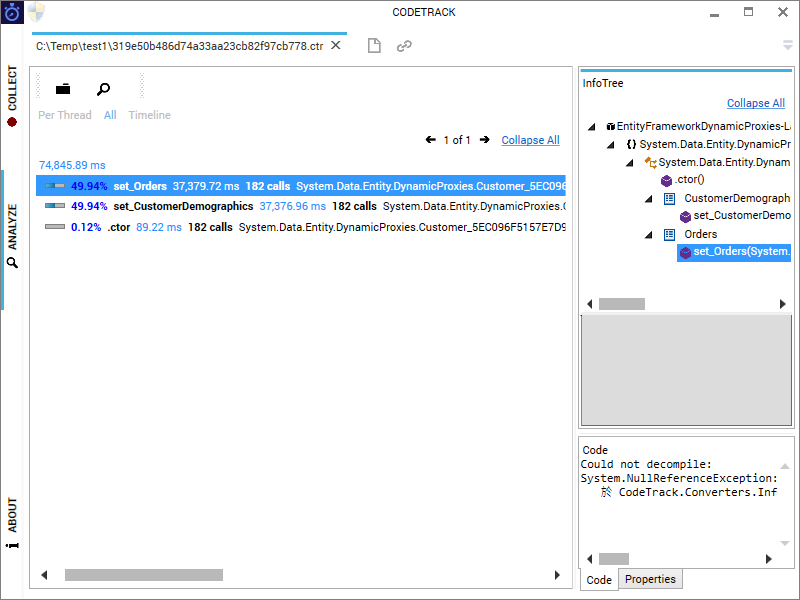The width and height of the screenshot is (800, 600).
Task: Switch to Timeline view
Action: pos(149,115)
